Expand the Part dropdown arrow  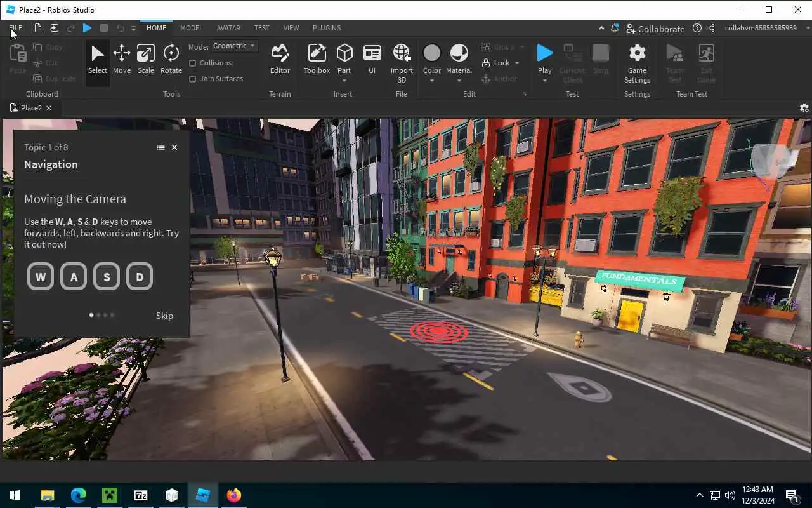(344, 81)
